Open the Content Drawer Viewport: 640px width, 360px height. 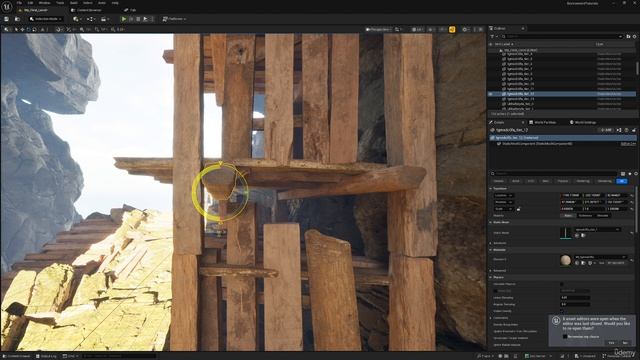(17, 356)
